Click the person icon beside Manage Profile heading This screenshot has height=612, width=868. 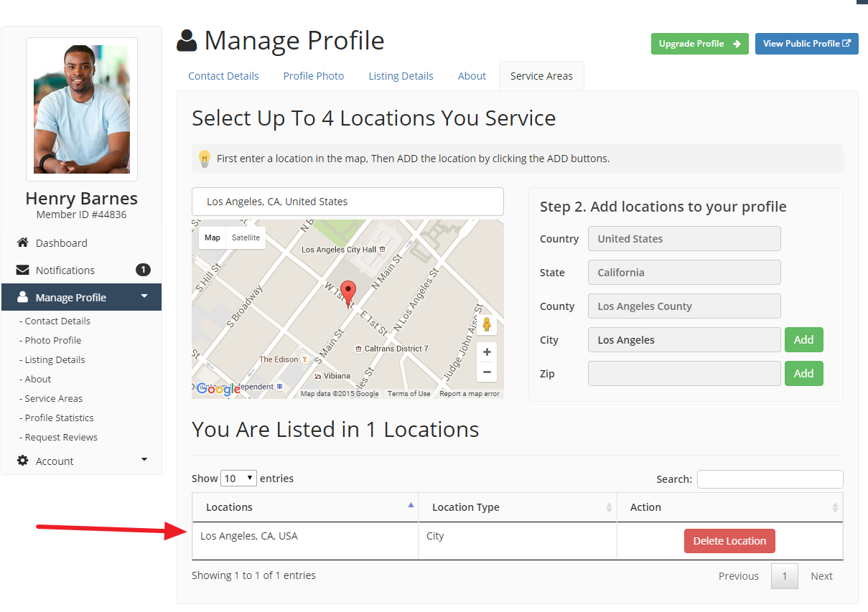pyautogui.click(x=186, y=41)
